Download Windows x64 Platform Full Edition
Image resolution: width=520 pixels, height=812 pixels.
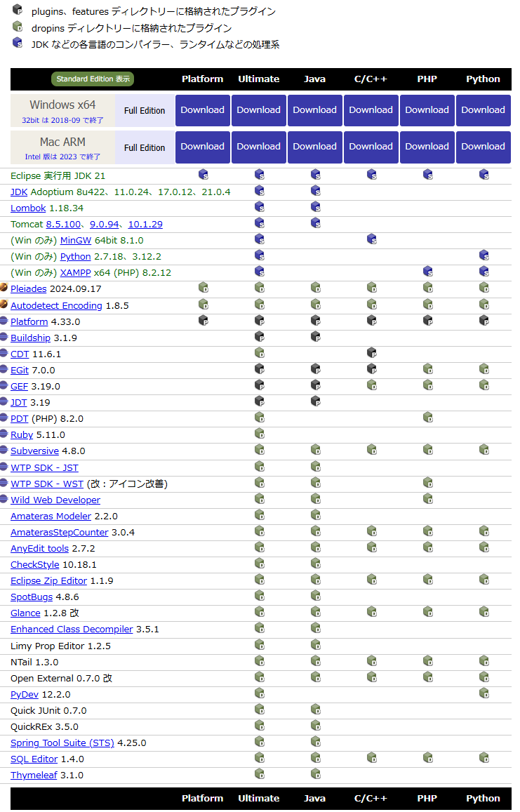click(x=203, y=110)
